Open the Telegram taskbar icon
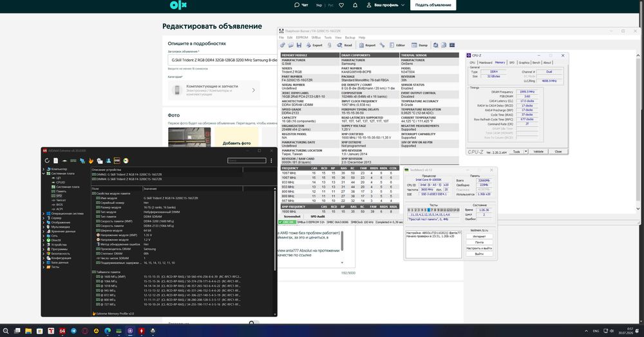644x337 pixels. click(x=73, y=331)
